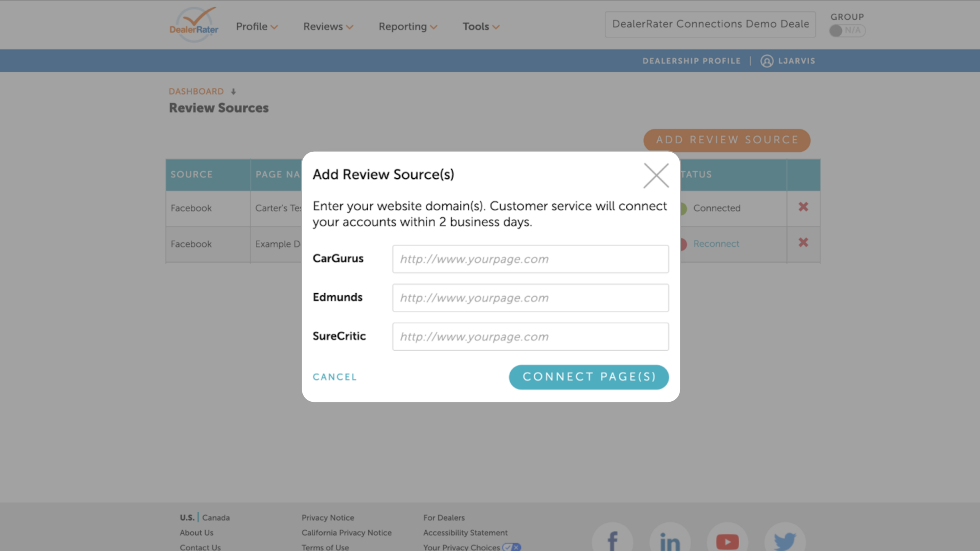Open the Privacy Notice footer link

(328, 517)
